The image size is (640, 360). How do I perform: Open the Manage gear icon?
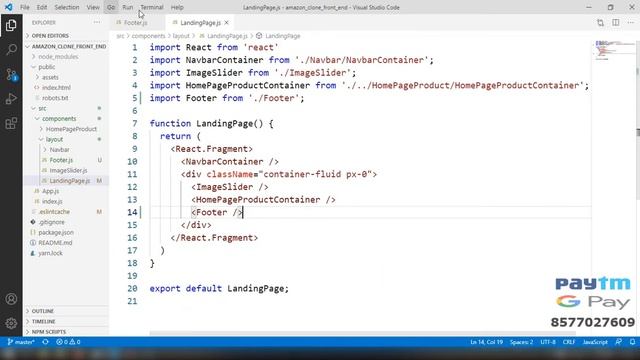pos(11,323)
